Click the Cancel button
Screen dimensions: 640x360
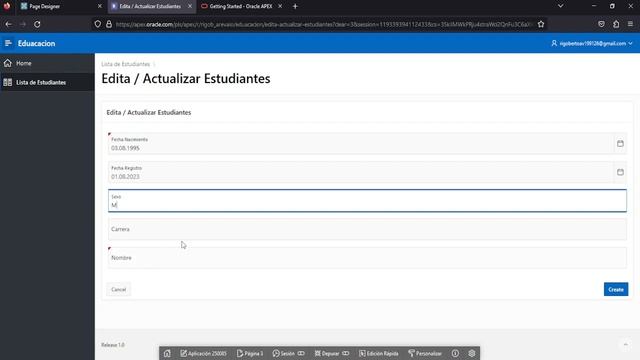[x=118, y=289]
